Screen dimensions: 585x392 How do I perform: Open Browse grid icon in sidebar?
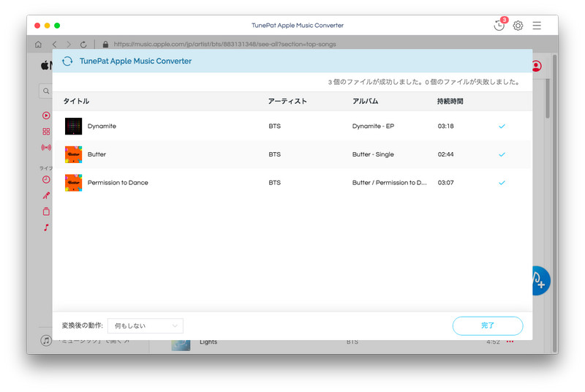(46, 132)
